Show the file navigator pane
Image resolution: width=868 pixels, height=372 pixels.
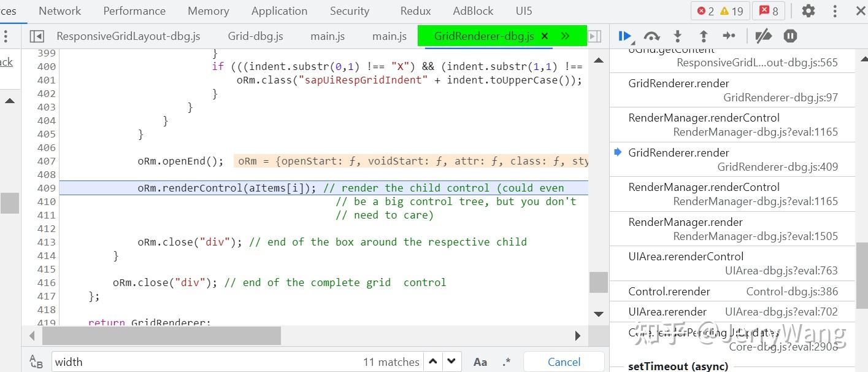tap(37, 36)
